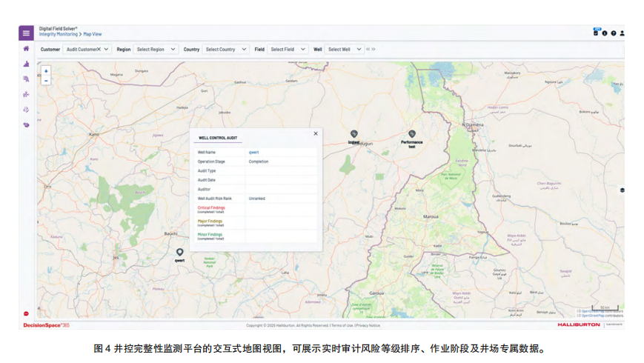Zoom out the map with minus button
This screenshot has height=363, width=644.
click(46, 81)
